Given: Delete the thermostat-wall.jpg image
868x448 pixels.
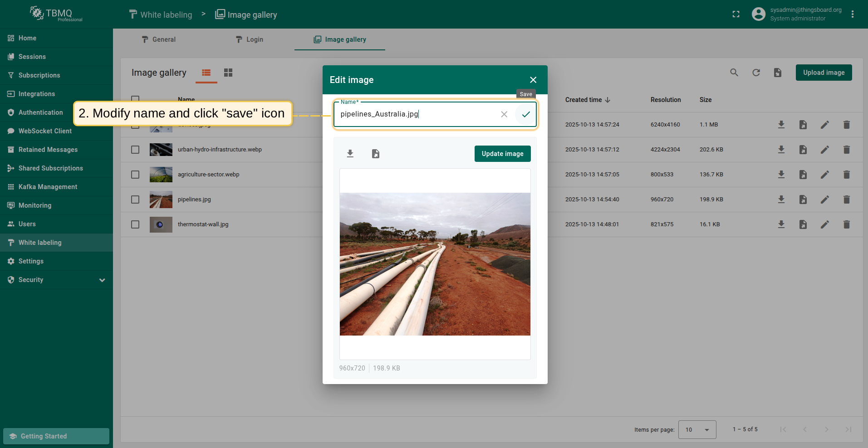Looking at the screenshot, I should [846, 224].
